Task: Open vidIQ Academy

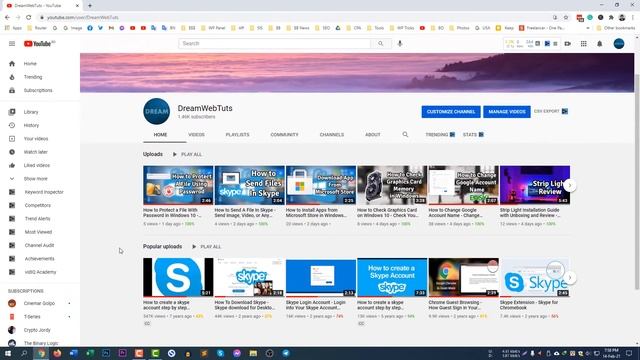Action: pos(40,272)
